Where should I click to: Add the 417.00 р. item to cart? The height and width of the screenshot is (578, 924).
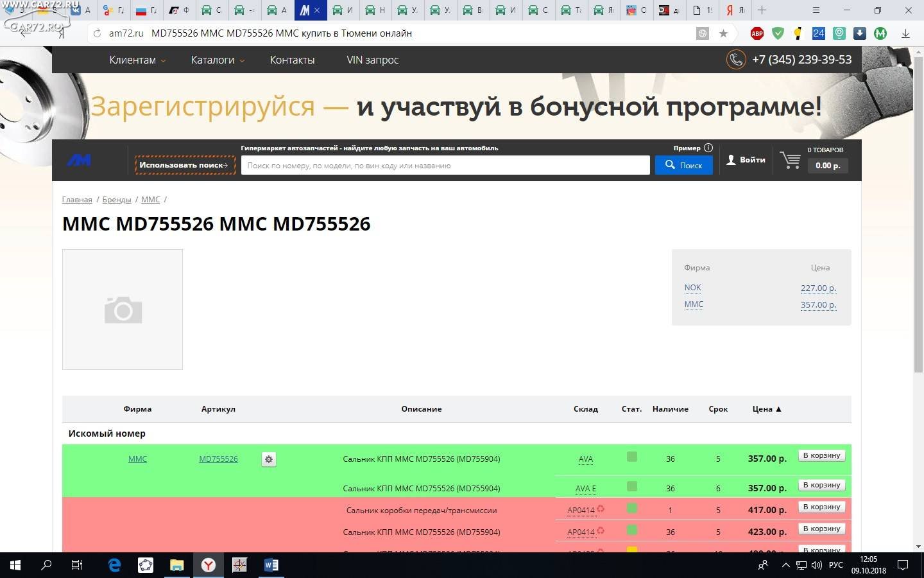[x=821, y=507]
